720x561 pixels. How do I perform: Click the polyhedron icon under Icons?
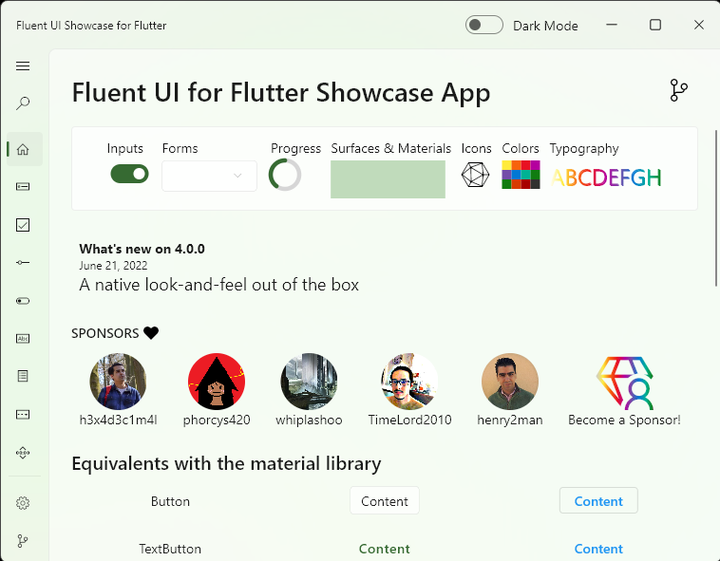pyautogui.click(x=475, y=174)
